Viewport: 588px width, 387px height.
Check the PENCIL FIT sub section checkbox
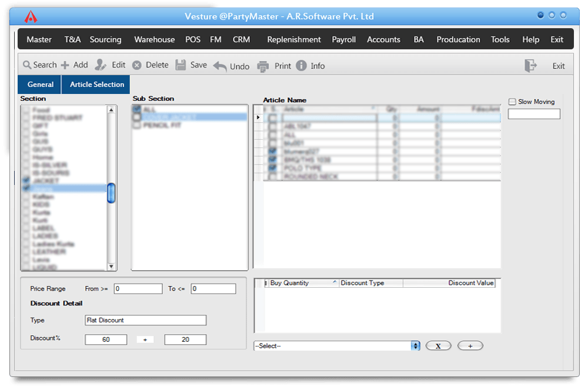pyautogui.click(x=136, y=125)
